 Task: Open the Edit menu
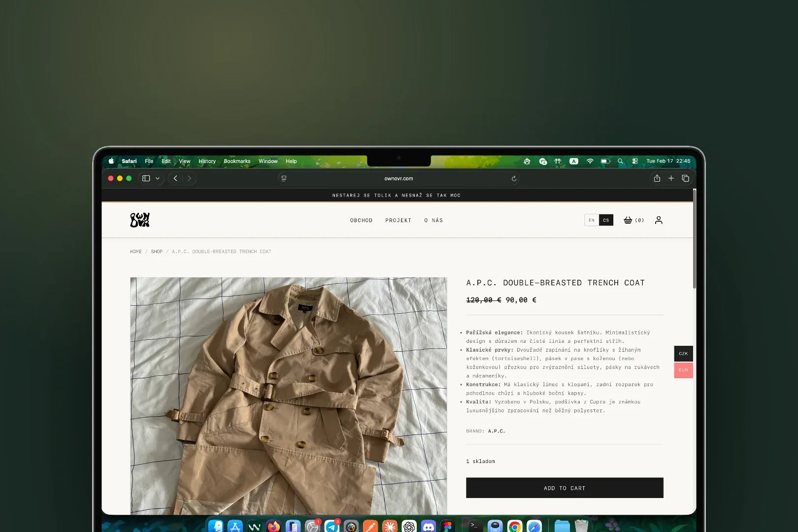[x=166, y=161]
